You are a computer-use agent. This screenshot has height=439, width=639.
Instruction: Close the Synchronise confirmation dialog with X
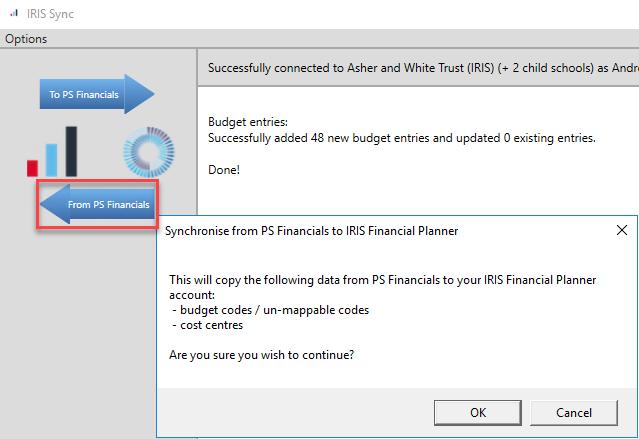tap(621, 230)
